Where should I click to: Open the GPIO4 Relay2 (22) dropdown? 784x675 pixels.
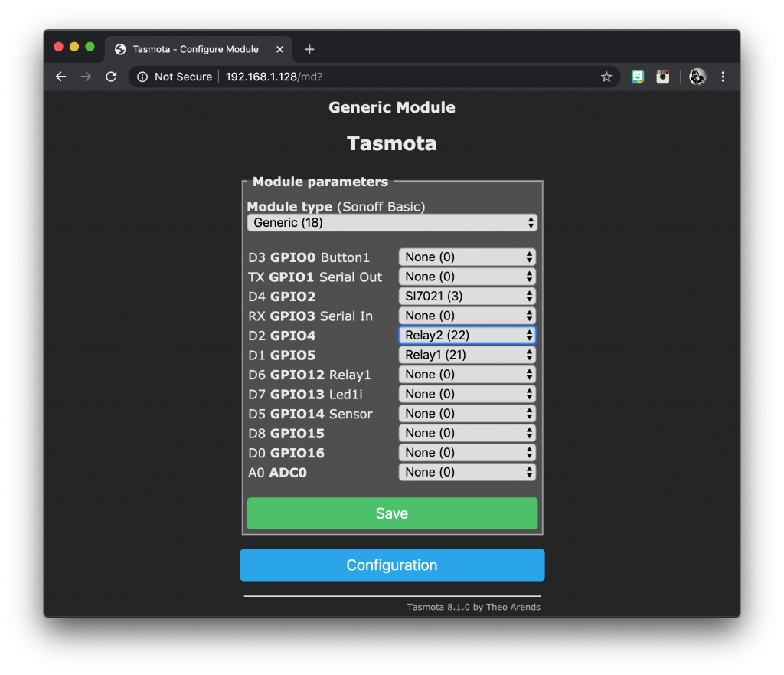coord(467,336)
